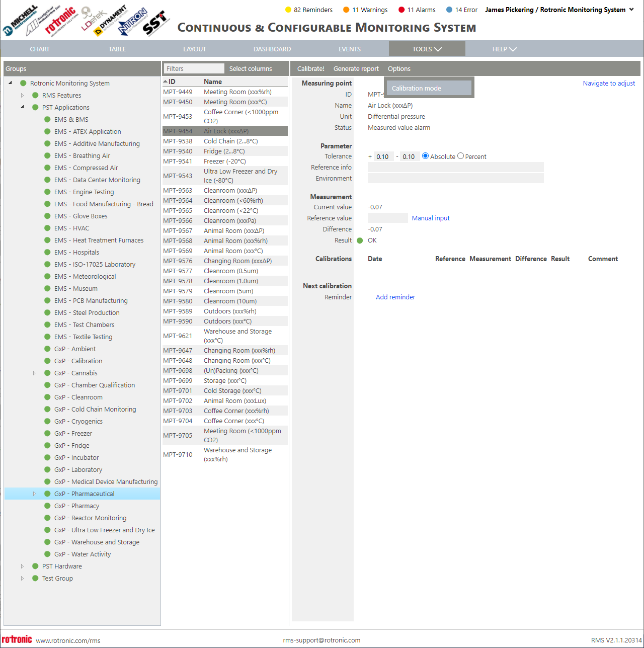644x648 pixels.
Task: Select EMS - Hospitals in the groups tree
Action: click(x=76, y=252)
